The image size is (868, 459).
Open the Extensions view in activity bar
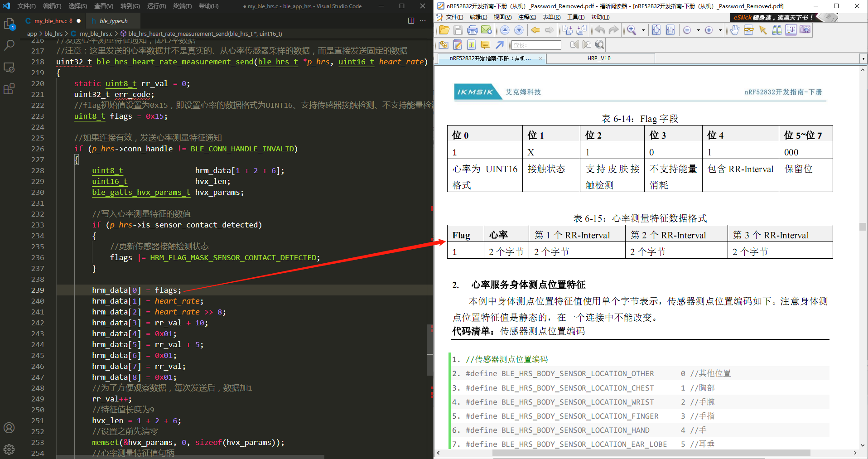(9, 89)
